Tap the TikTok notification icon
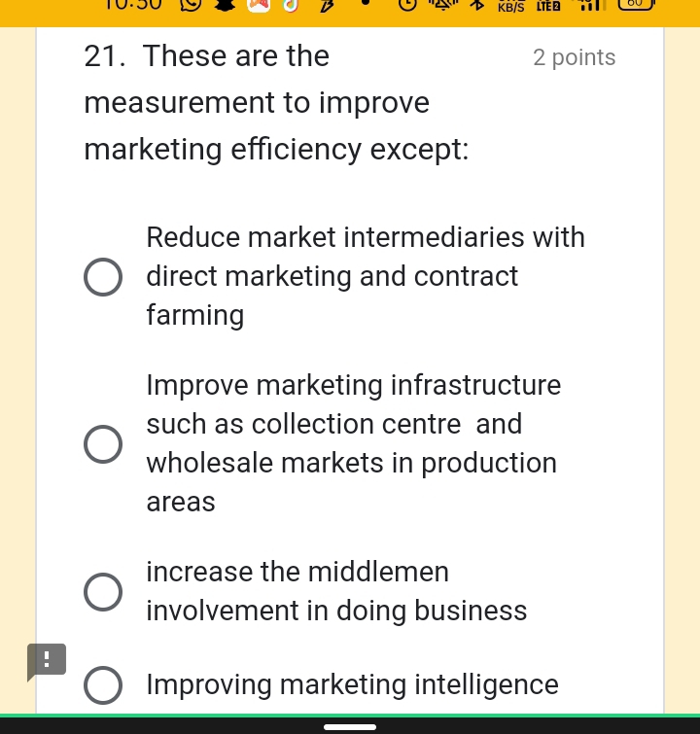This screenshot has height=734, width=700. [x=290, y=5]
